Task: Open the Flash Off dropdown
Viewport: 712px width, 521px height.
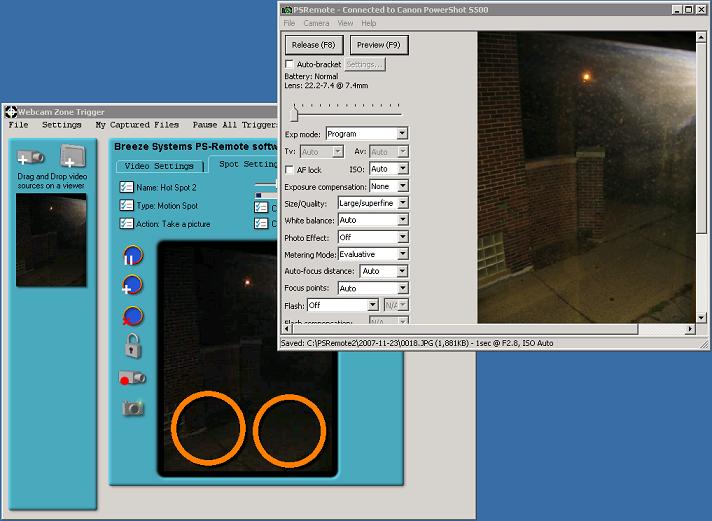Action: pyautogui.click(x=343, y=305)
